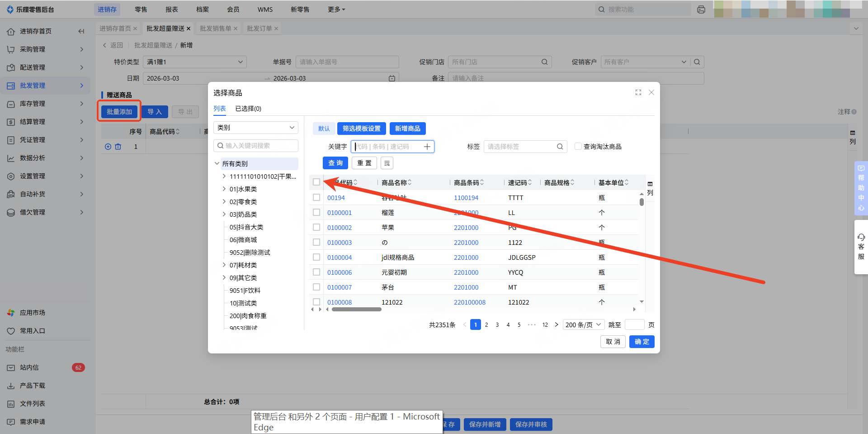Viewport: 868px width, 434px height.
Task: Click the horizontal scrollbar under the product table
Action: click(356, 310)
